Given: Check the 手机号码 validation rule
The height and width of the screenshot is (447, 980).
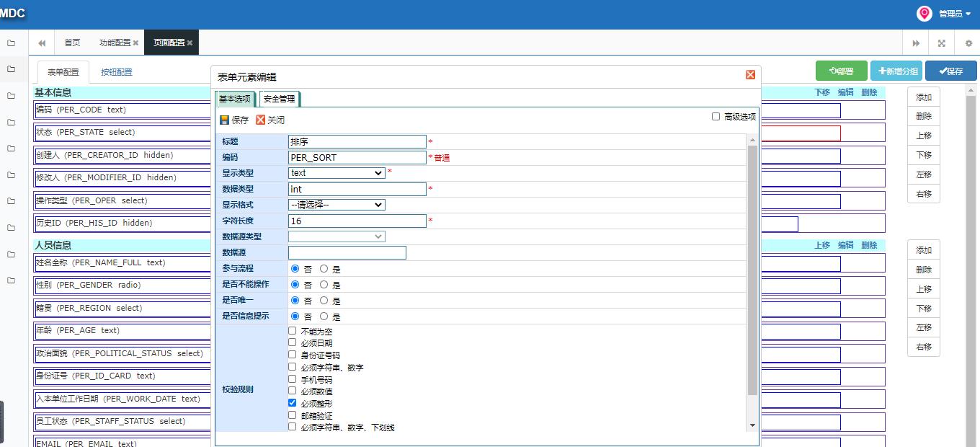Looking at the screenshot, I should click(292, 379).
